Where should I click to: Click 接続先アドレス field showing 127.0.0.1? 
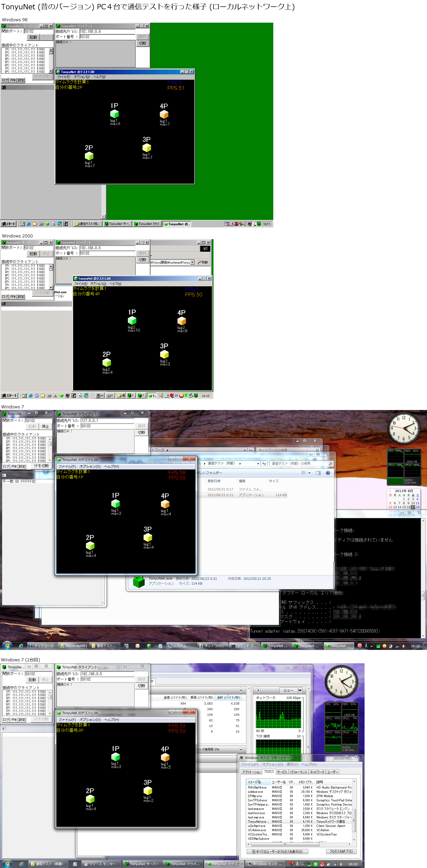(107, 420)
